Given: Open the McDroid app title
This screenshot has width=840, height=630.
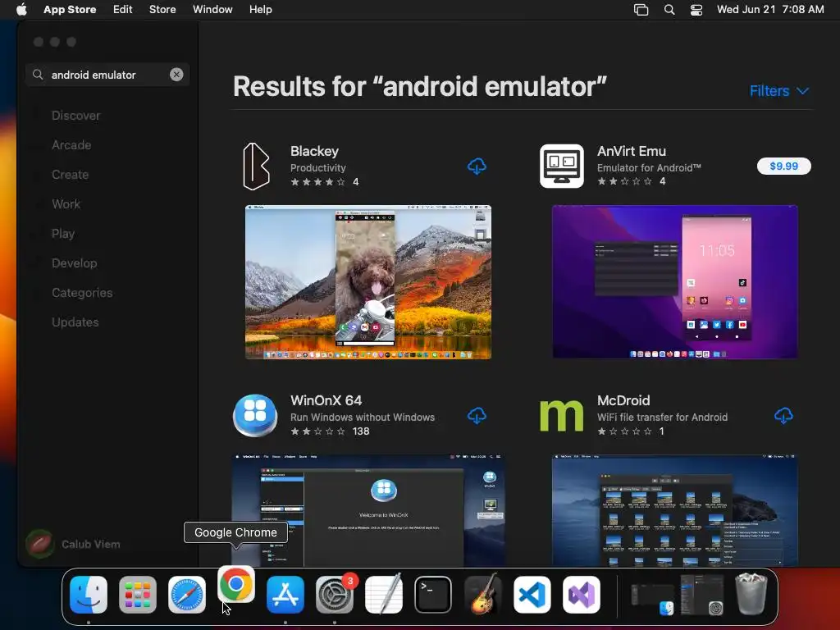Looking at the screenshot, I should pyautogui.click(x=623, y=400).
